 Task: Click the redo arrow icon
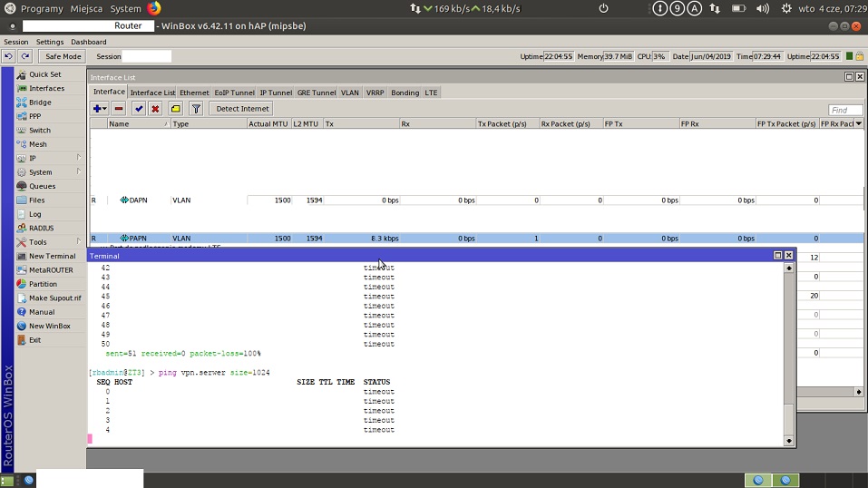click(25, 56)
